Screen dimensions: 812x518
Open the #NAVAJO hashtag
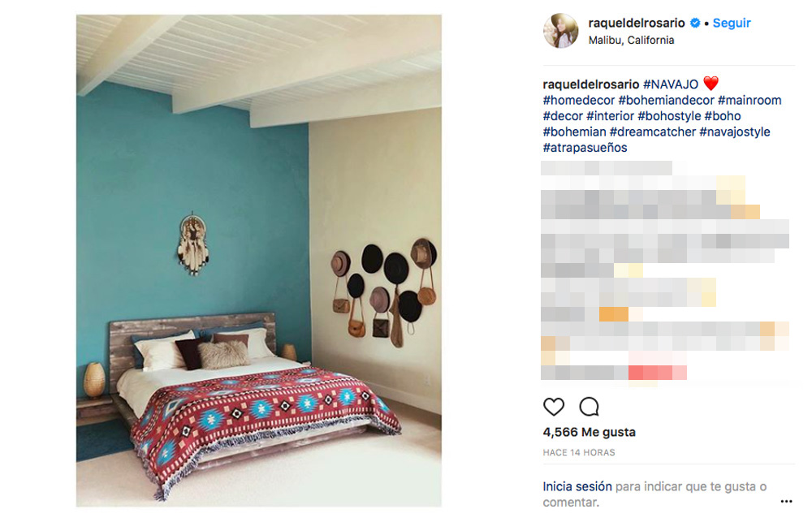tap(671, 84)
